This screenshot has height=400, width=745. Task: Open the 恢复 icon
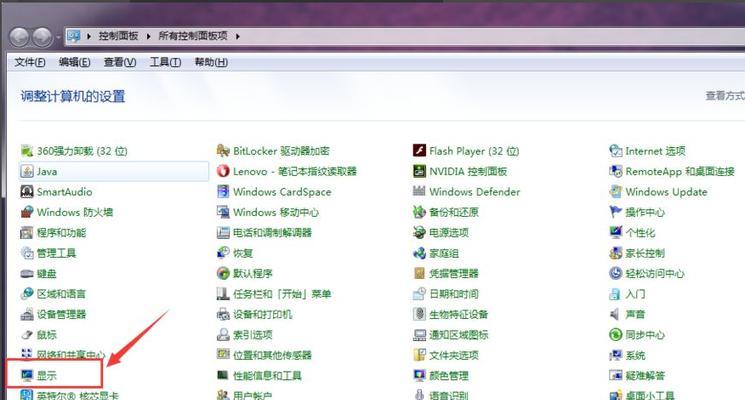(x=223, y=253)
